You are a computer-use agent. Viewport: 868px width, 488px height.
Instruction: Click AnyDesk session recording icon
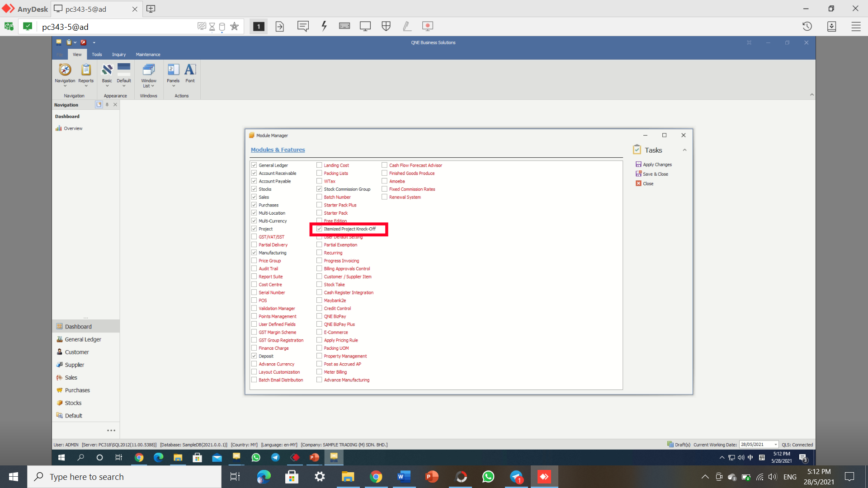click(428, 26)
